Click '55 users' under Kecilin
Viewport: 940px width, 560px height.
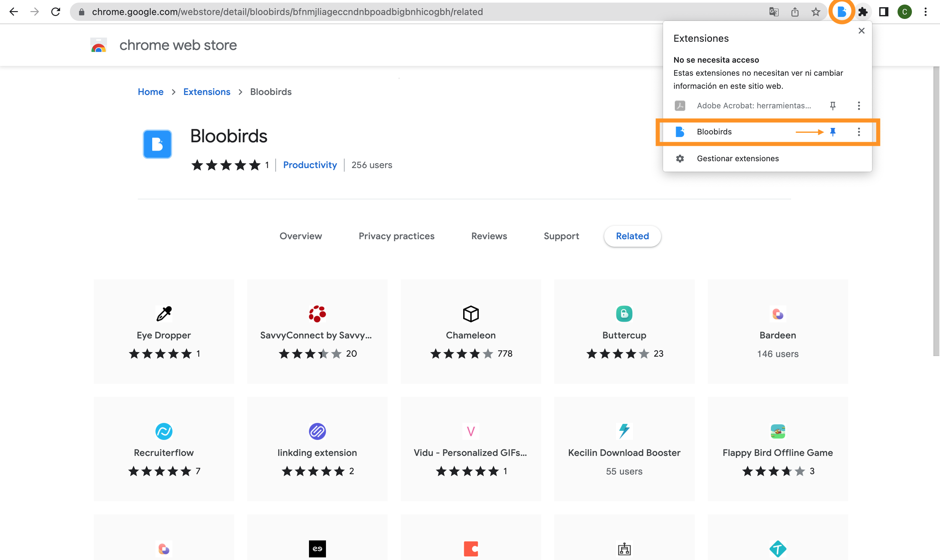click(624, 471)
